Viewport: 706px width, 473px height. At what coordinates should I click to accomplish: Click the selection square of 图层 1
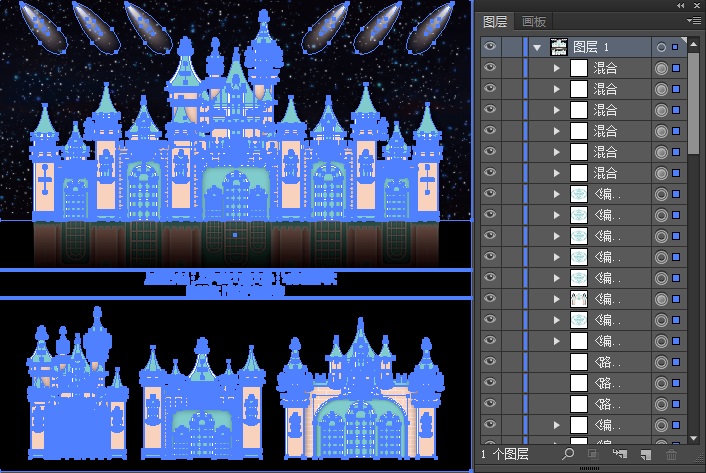pyautogui.click(x=675, y=47)
